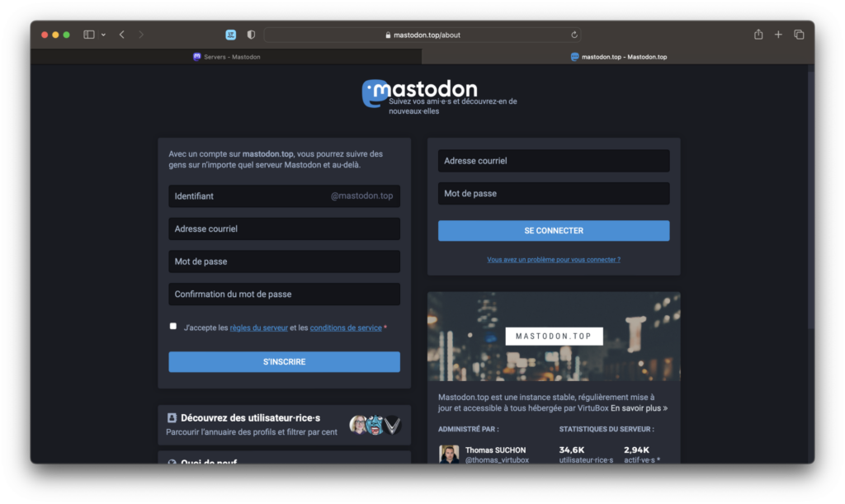This screenshot has height=504, width=845.
Task: Click the 34,6K utilisateur·rice·s statistic
Action: (x=586, y=454)
